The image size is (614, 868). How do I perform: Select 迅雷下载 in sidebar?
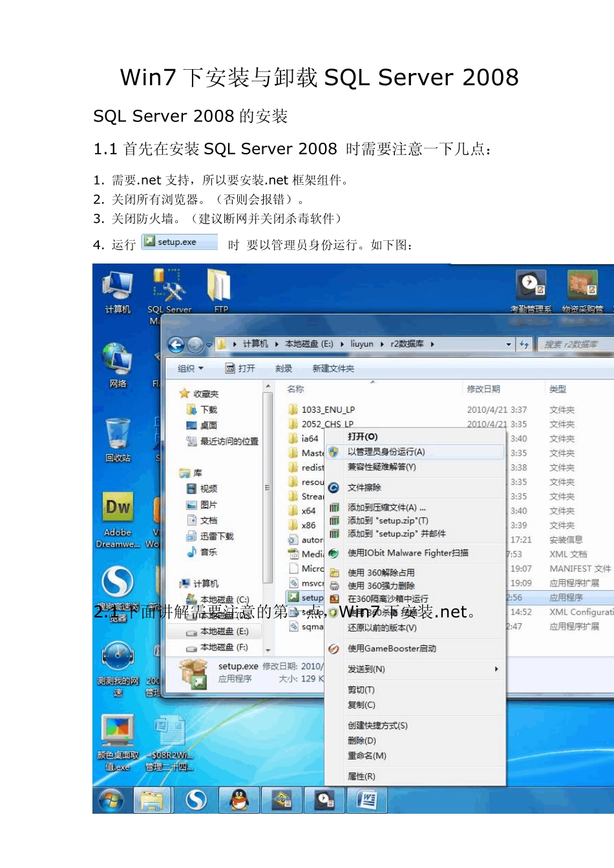click(x=210, y=536)
